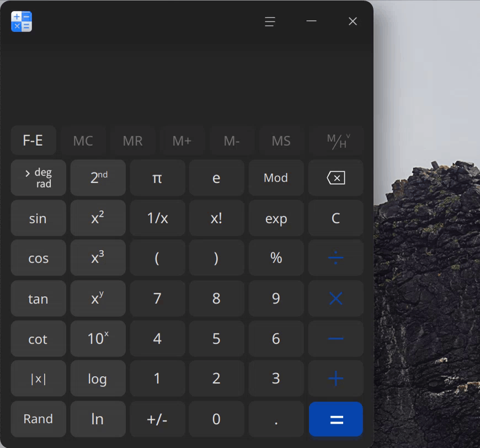This screenshot has width=480, height=448.
Task: Insert the pi constant
Action: 157,178
